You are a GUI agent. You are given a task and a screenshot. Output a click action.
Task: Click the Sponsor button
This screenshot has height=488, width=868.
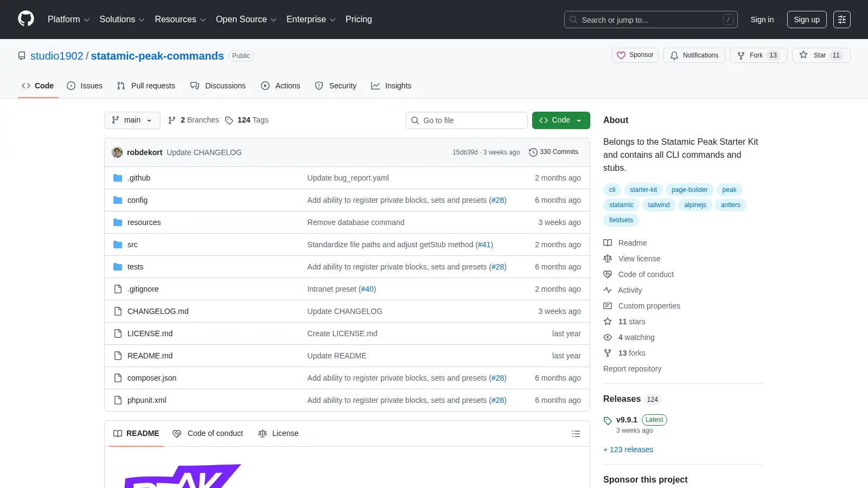pyautogui.click(x=635, y=55)
